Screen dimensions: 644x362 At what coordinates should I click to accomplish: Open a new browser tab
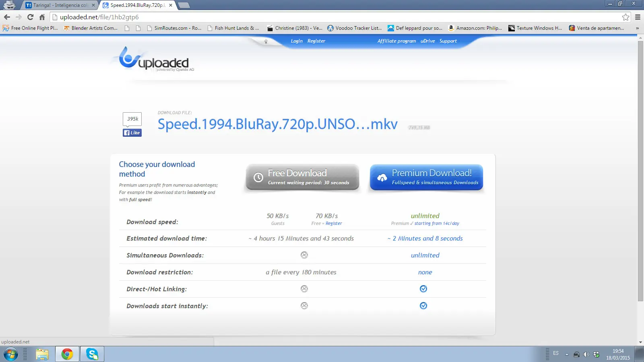point(184,5)
